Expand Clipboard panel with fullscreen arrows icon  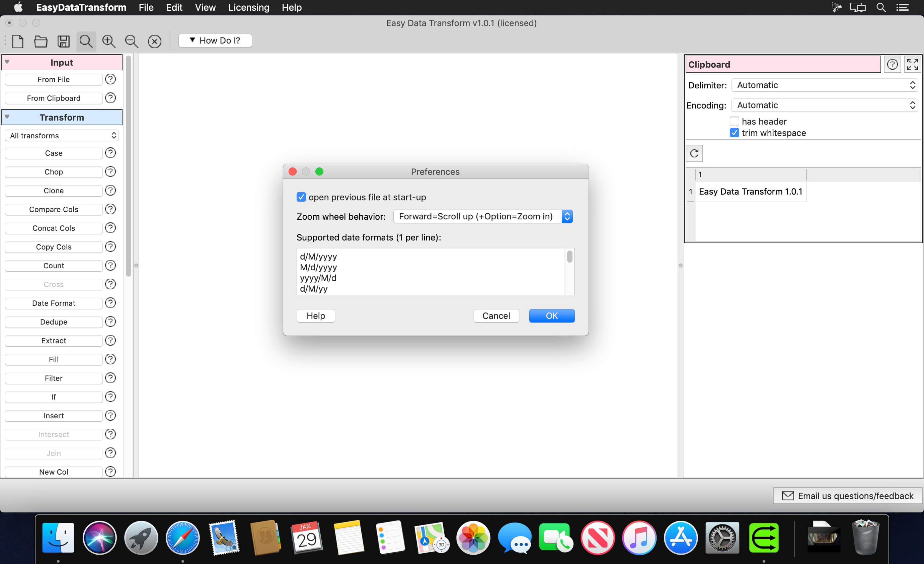(912, 64)
